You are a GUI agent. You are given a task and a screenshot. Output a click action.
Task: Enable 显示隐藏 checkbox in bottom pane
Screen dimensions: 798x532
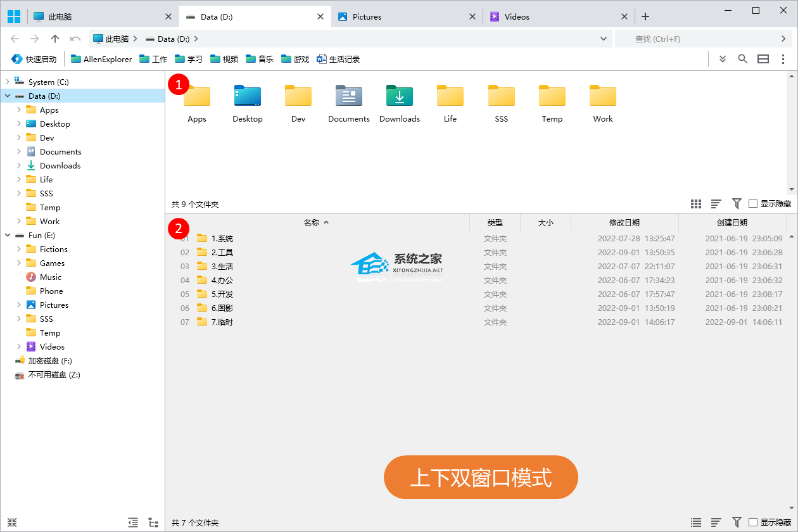tap(753, 522)
